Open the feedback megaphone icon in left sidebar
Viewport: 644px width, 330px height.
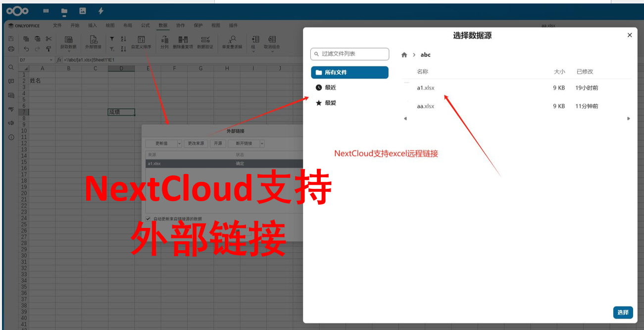11,123
